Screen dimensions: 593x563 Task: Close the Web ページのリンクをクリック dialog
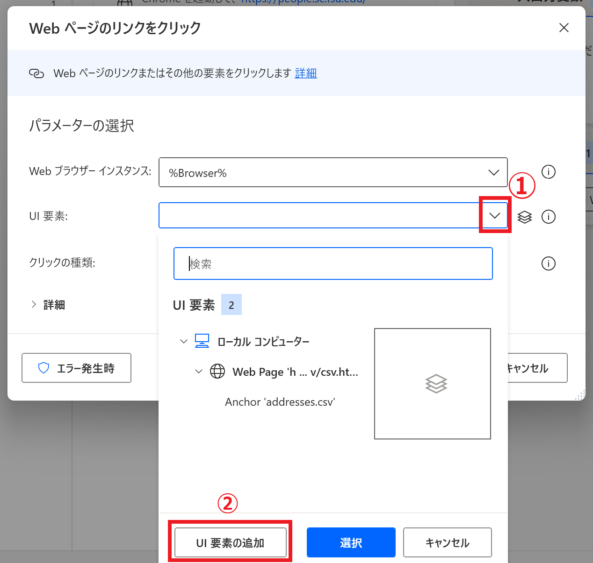click(x=564, y=28)
